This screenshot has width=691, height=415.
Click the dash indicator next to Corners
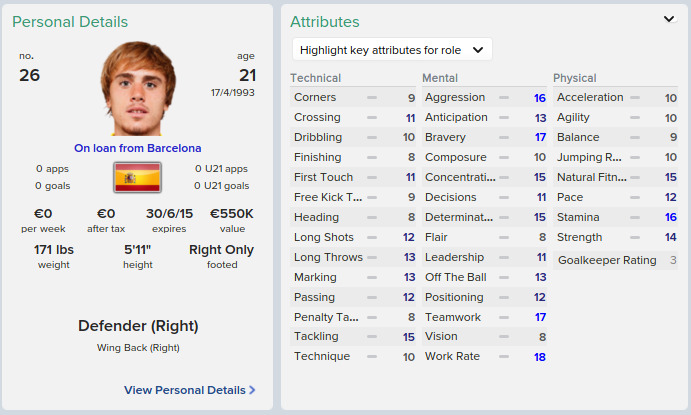pos(372,97)
